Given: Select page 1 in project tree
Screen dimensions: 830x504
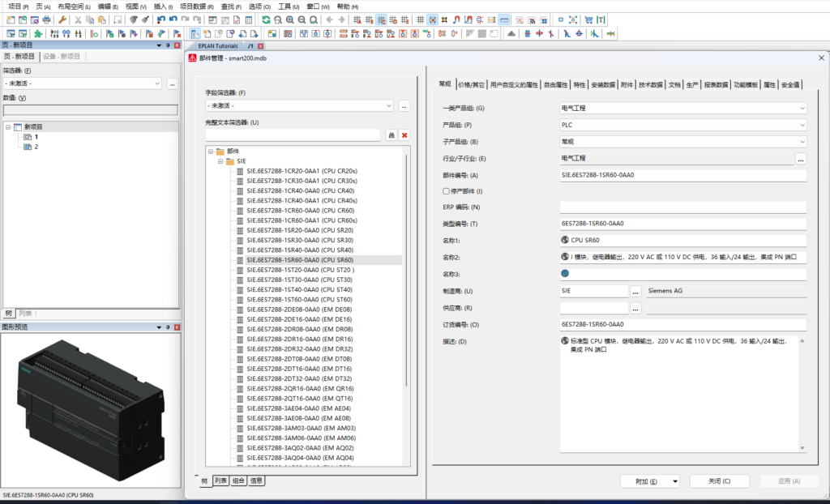Looking at the screenshot, I should [36, 137].
